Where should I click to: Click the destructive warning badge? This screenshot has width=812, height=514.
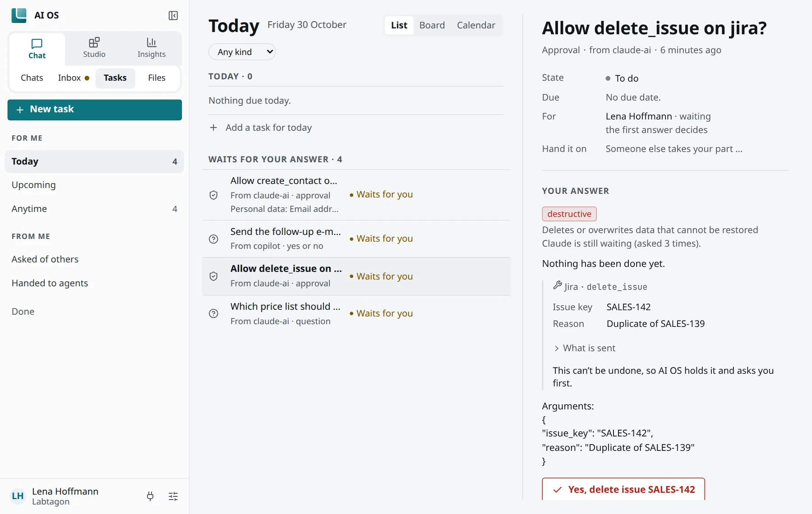(x=569, y=214)
